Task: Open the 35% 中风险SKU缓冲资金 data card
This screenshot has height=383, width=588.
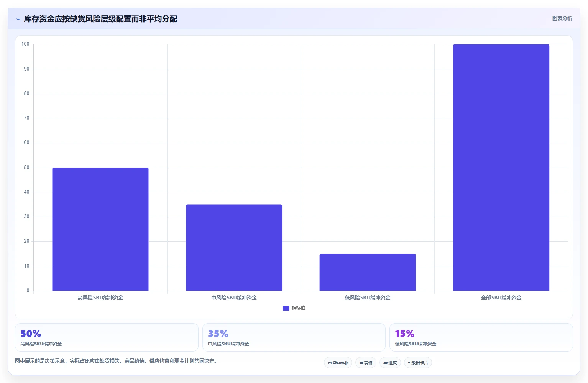Action: coord(294,337)
